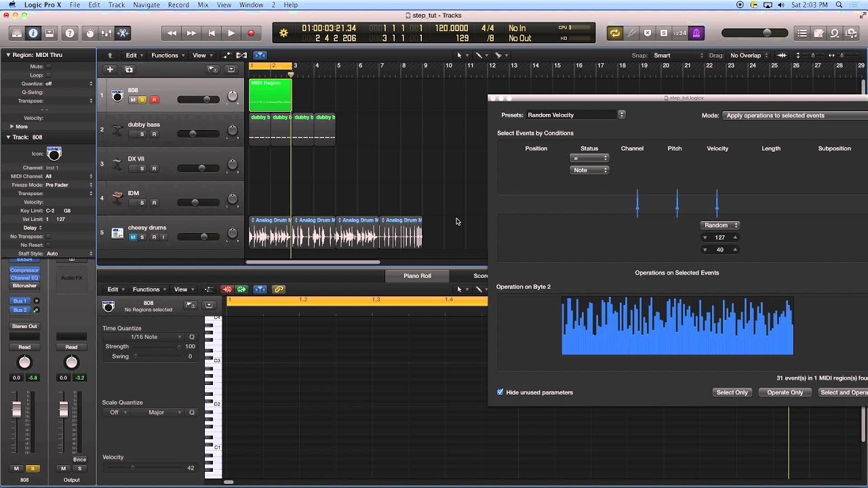This screenshot has height=488, width=868.
Task: Click the Compressor plugin slot
Action: (x=24, y=270)
